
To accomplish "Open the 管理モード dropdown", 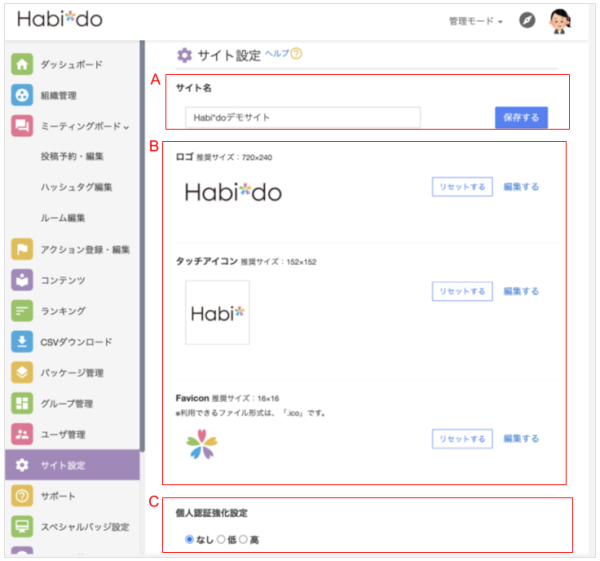I will tap(476, 21).
